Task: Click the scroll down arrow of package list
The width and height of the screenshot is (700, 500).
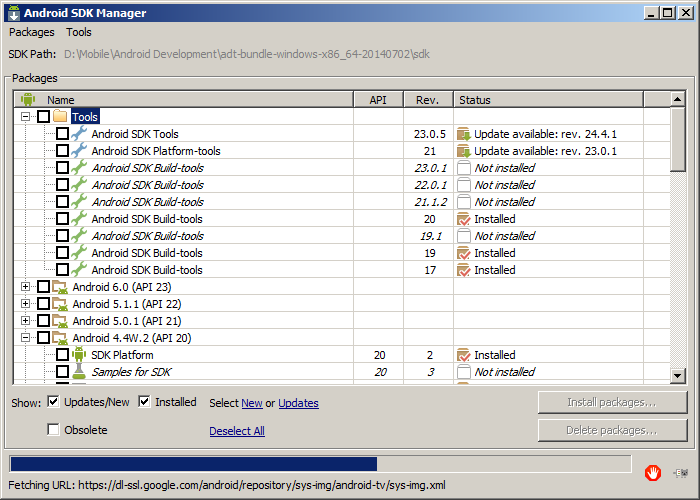Action: point(678,375)
